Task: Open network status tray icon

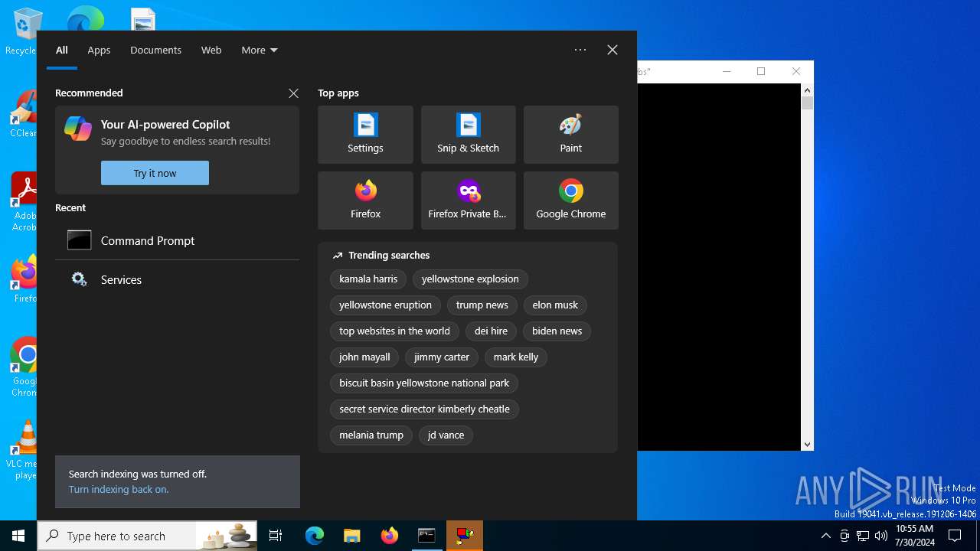Action: (863, 536)
